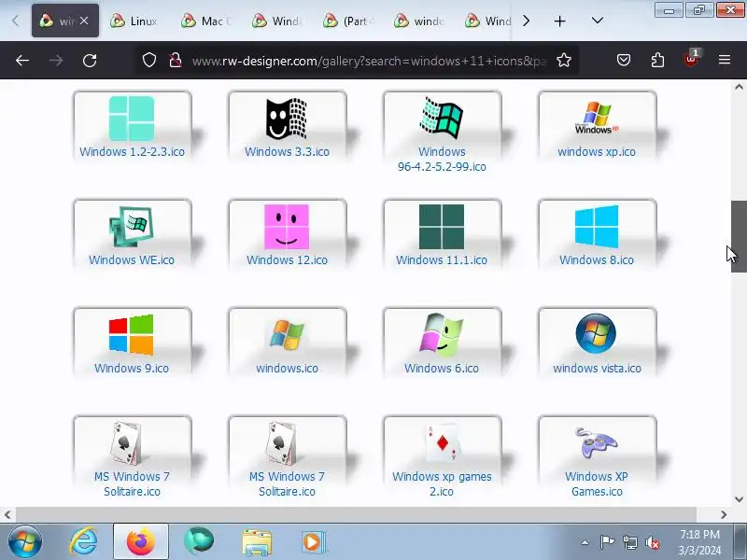Follow the windows xp.ico text link
This screenshot has width=747, height=560.
pos(597,152)
